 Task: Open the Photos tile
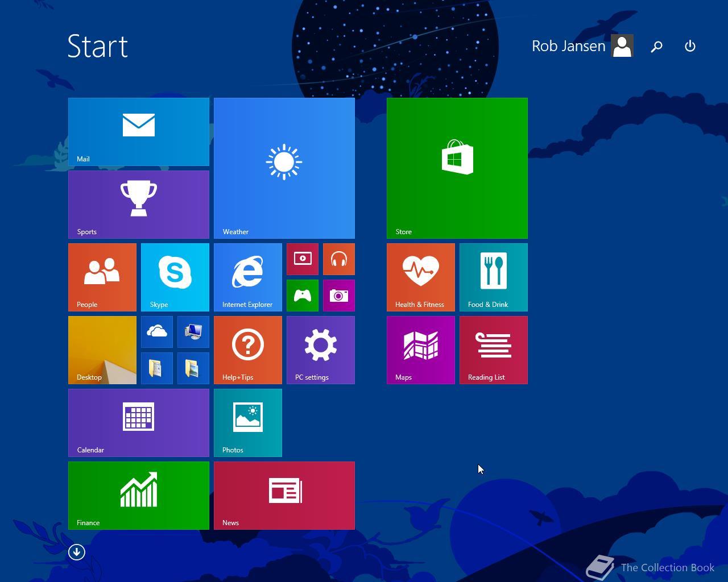click(248, 423)
